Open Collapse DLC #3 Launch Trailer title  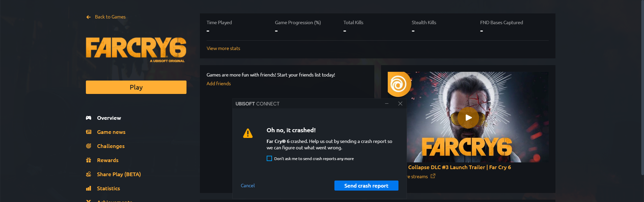pos(460,167)
